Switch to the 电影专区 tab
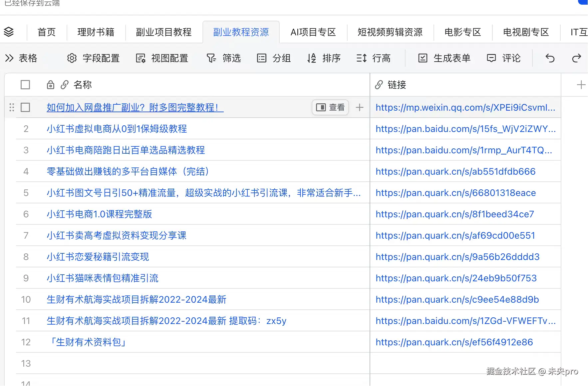This screenshot has width=588, height=386. pos(462,32)
